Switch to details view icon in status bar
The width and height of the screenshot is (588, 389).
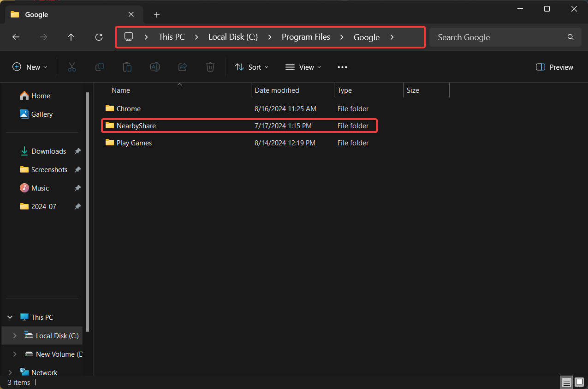pos(566,382)
